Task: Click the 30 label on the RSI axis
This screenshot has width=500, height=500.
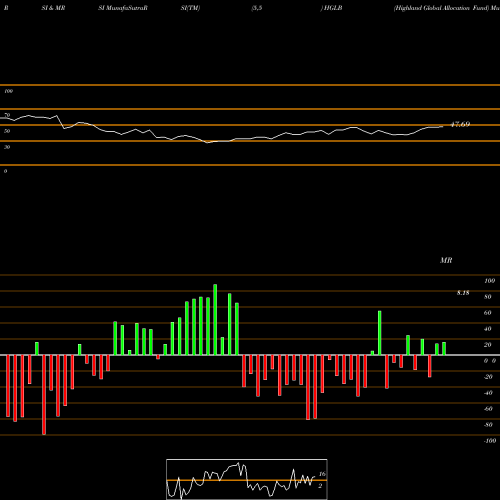Action: [7, 147]
